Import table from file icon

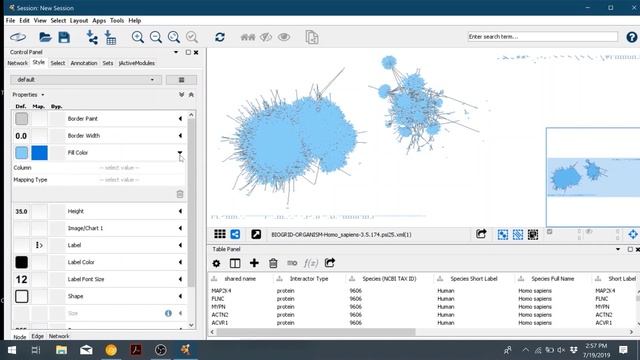[x=110, y=38]
